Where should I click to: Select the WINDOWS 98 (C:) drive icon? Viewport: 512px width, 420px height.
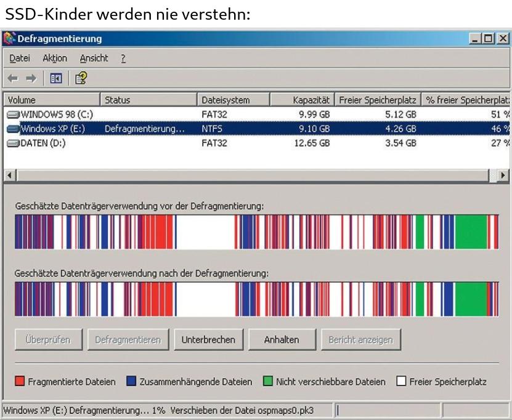pos(13,114)
